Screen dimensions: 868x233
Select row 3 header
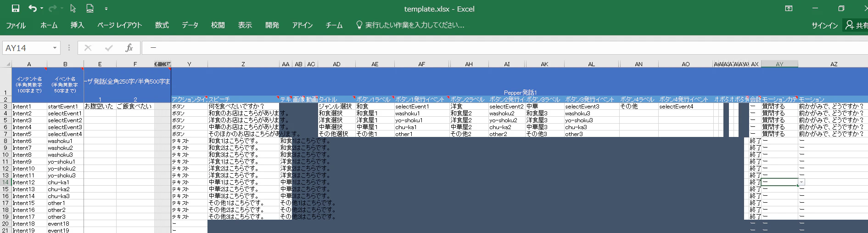pos(6,107)
